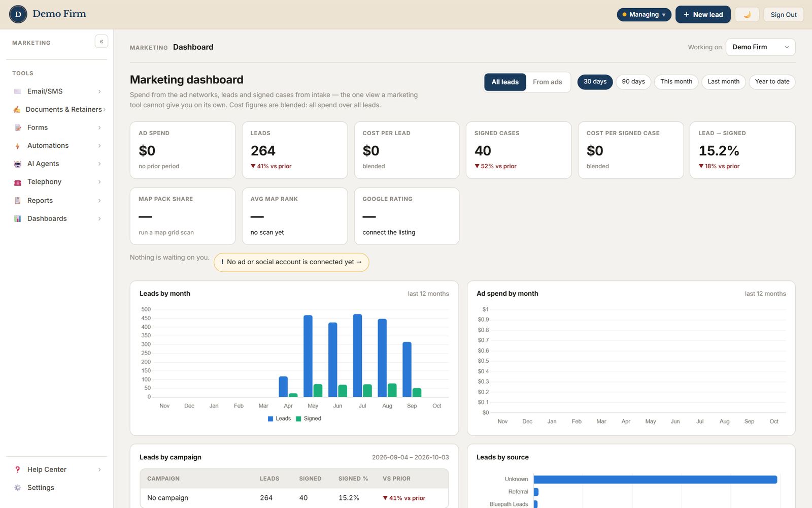The height and width of the screenshot is (508, 812).
Task: Click the New lead button
Action: pyautogui.click(x=703, y=15)
